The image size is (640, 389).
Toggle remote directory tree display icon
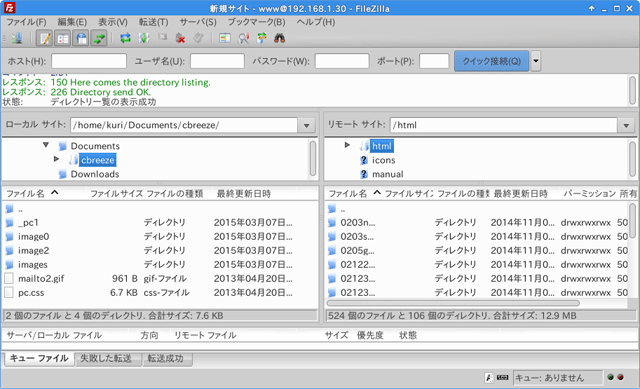(x=81, y=38)
